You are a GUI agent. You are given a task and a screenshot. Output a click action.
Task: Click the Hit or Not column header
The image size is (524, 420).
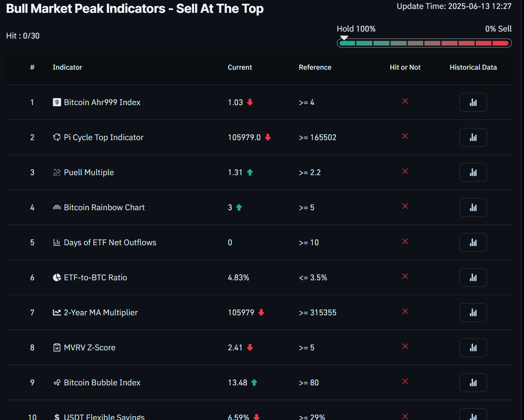click(x=405, y=67)
